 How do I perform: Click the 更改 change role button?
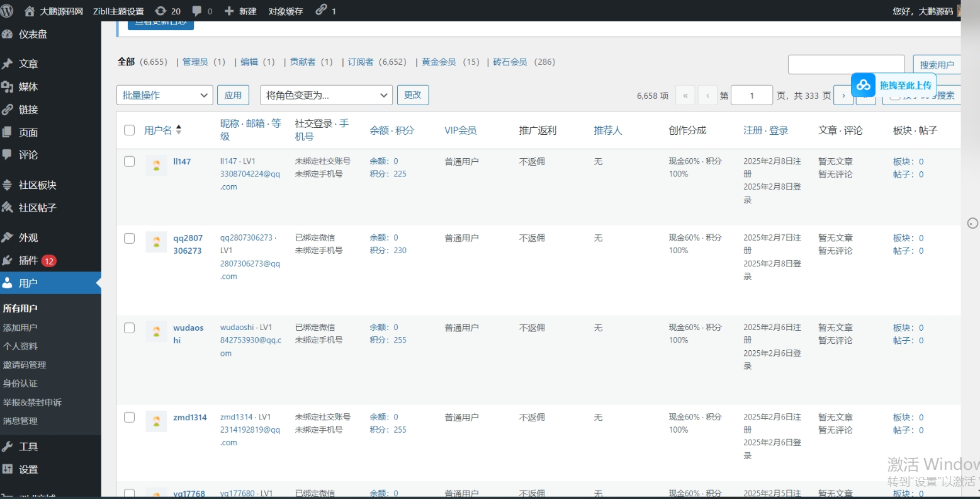tap(413, 94)
